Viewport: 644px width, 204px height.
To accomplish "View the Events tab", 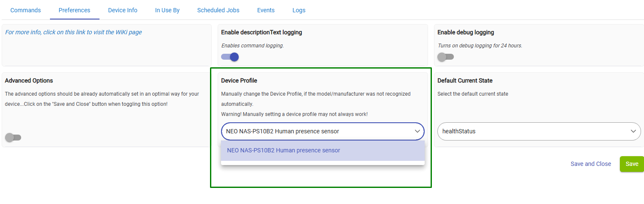I will point(265,10).
